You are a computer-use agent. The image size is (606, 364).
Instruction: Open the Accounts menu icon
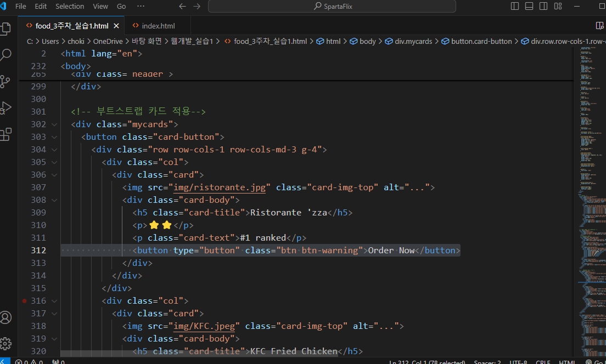[5, 317]
